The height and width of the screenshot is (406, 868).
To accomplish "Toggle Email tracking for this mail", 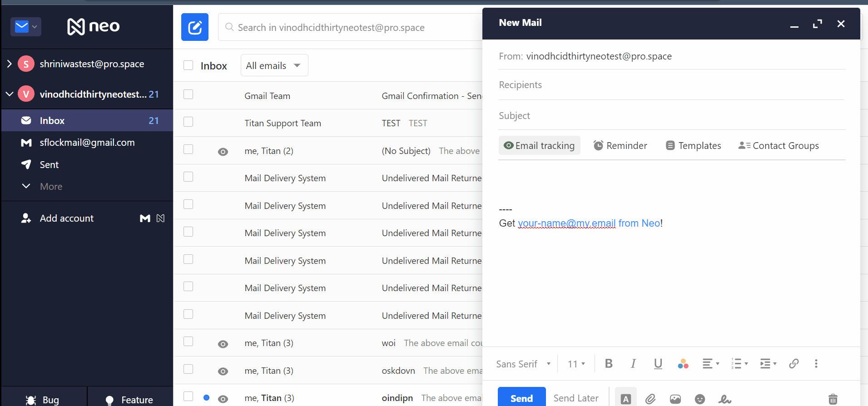I will pyautogui.click(x=539, y=145).
